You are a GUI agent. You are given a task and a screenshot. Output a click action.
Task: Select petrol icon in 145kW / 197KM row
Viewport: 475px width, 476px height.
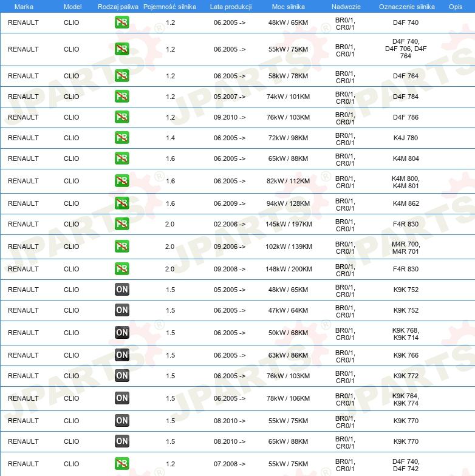121,224
